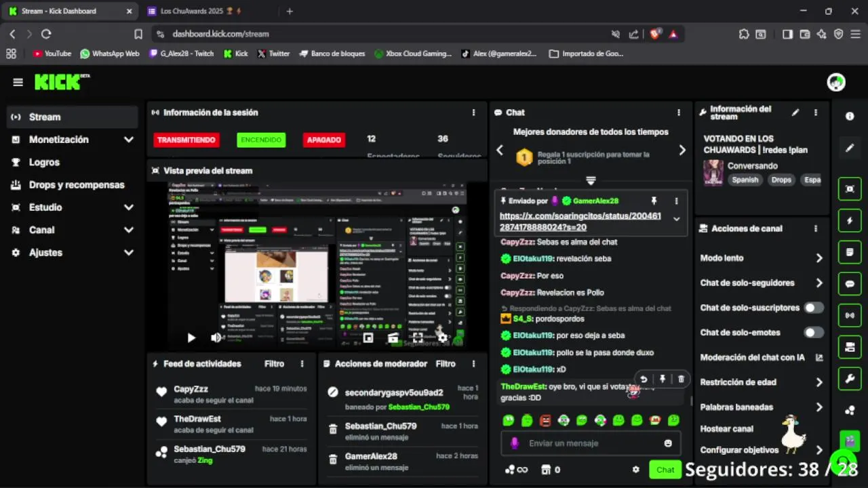The image size is (868, 488).
Task: Open the YouTube bookmark
Action: [52, 54]
